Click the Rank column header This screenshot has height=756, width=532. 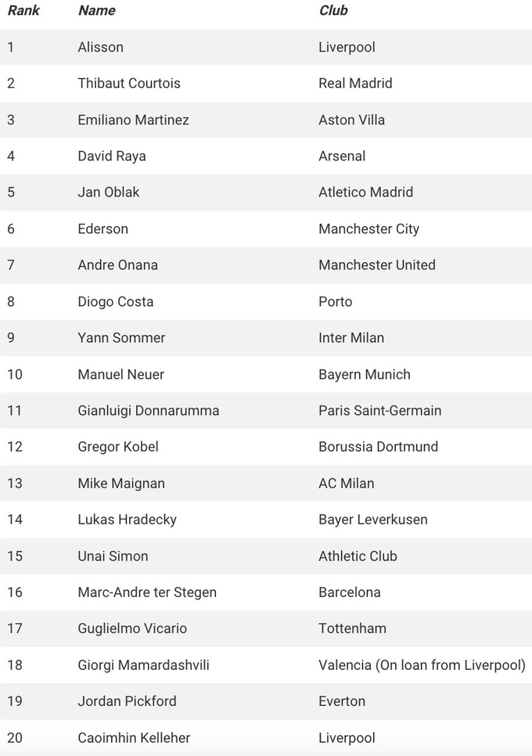click(x=23, y=11)
